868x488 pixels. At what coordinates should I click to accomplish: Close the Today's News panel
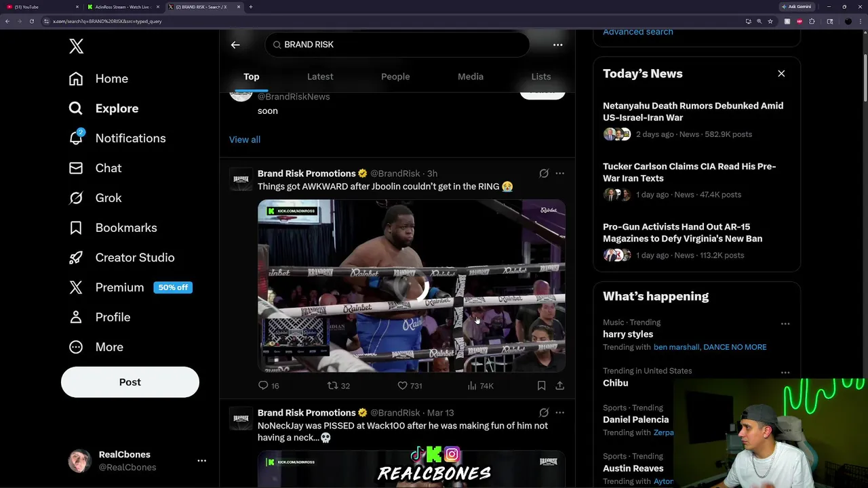(x=781, y=74)
